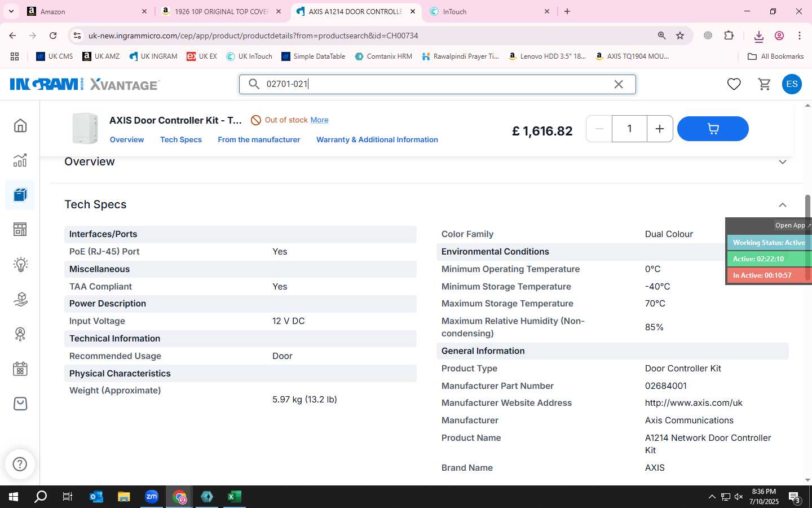Open UK CMS bookmark
Screen dimensions: 812x508
[x=55, y=56]
